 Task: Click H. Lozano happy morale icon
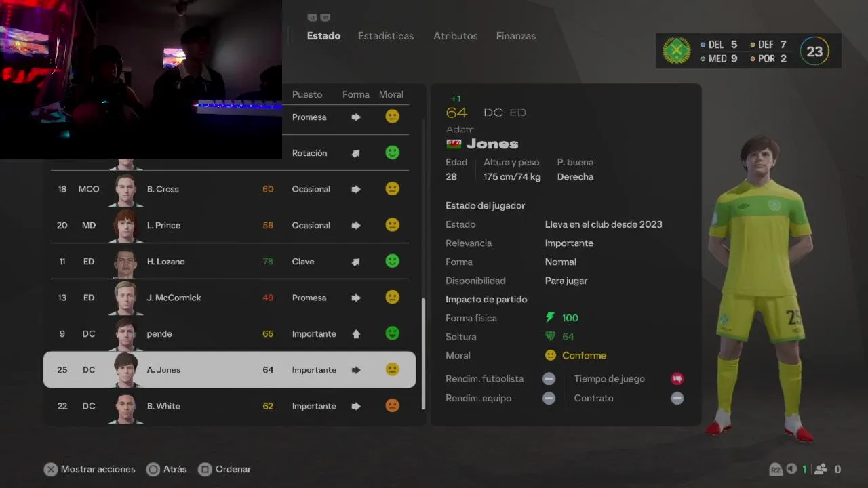tap(392, 261)
